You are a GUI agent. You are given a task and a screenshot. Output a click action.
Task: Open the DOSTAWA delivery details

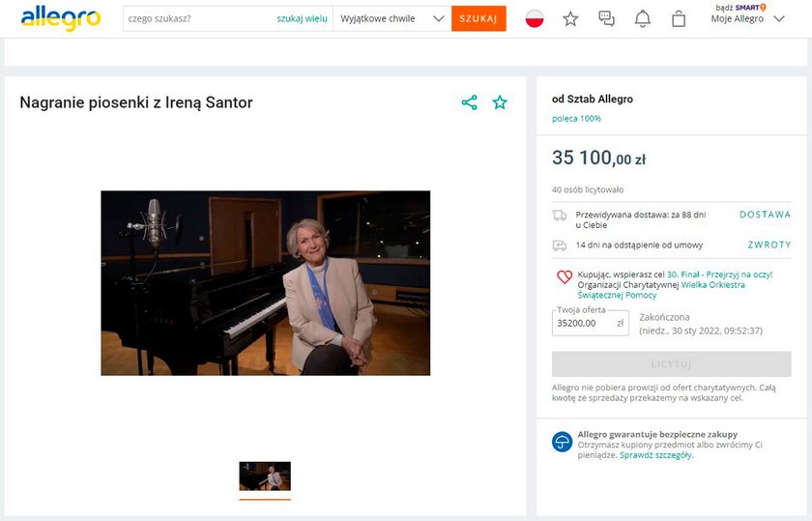[765, 215]
